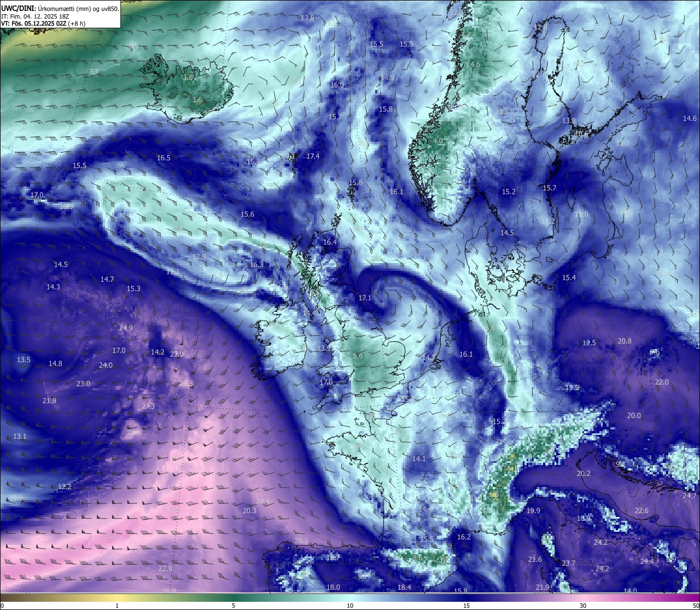Click the value 20.0 on the map
The image size is (700, 610).
tap(634, 416)
